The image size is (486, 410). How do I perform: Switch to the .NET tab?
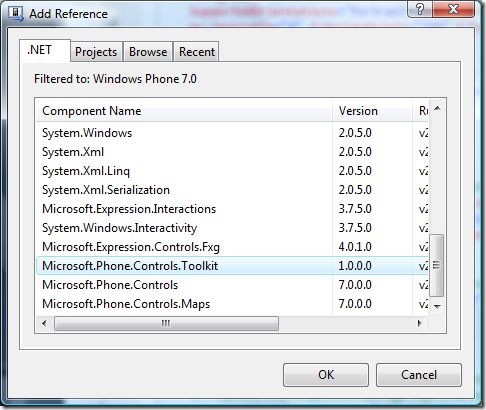45,50
